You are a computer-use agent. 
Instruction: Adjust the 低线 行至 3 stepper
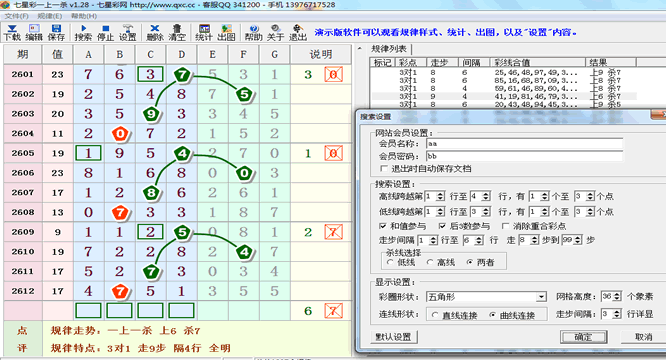[486, 211]
